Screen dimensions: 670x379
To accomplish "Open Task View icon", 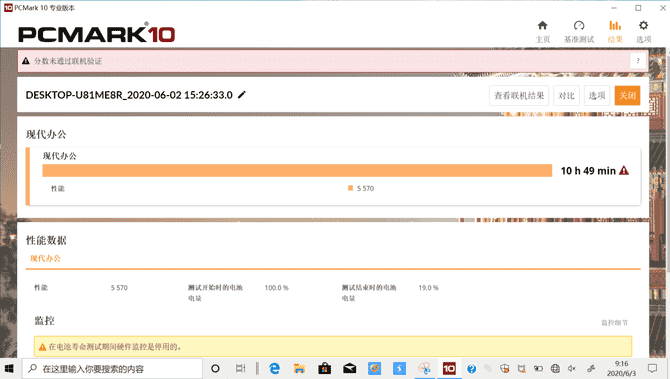I will point(241,368).
